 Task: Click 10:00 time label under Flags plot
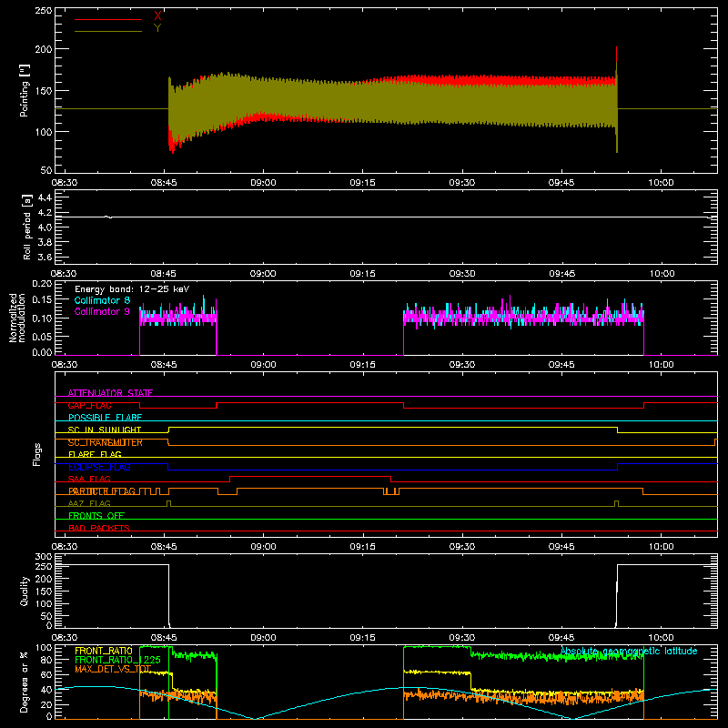click(662, 547)
